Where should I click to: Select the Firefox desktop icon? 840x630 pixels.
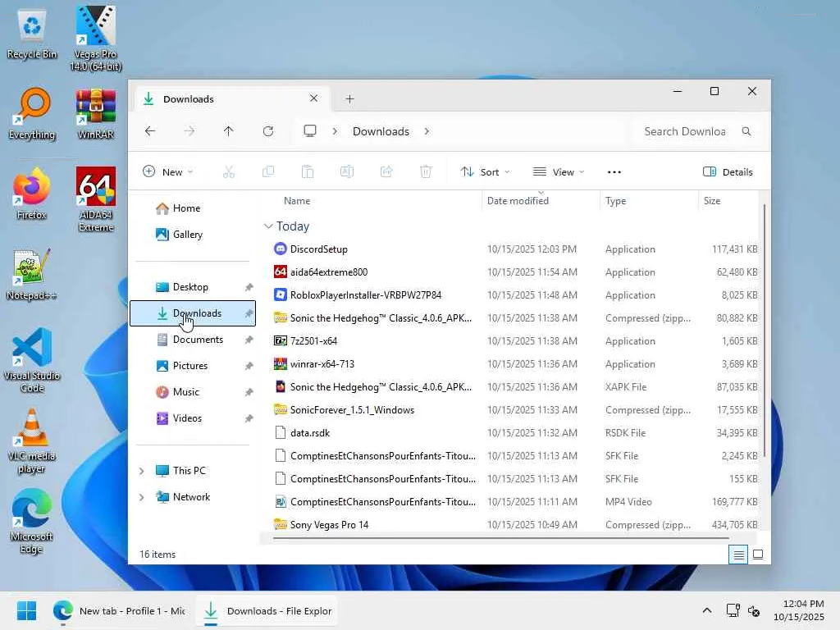[32, 194]
